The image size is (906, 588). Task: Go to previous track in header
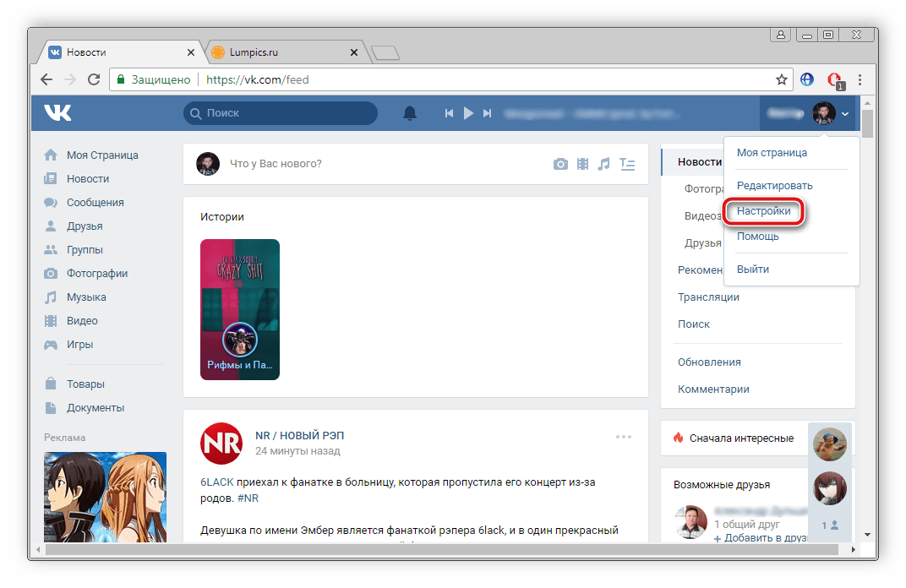pos(450,113)
